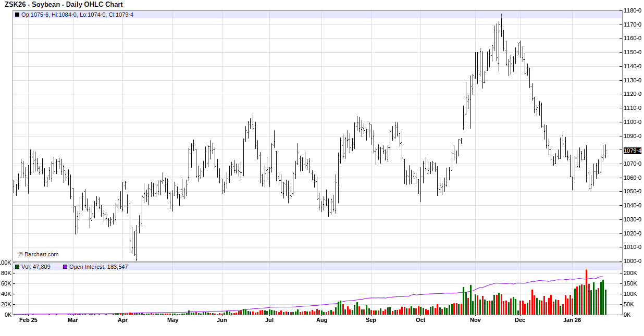This screenshot has height=336, width=644.
Task: Click the April lowest price bar
Action: click(136, 245)
